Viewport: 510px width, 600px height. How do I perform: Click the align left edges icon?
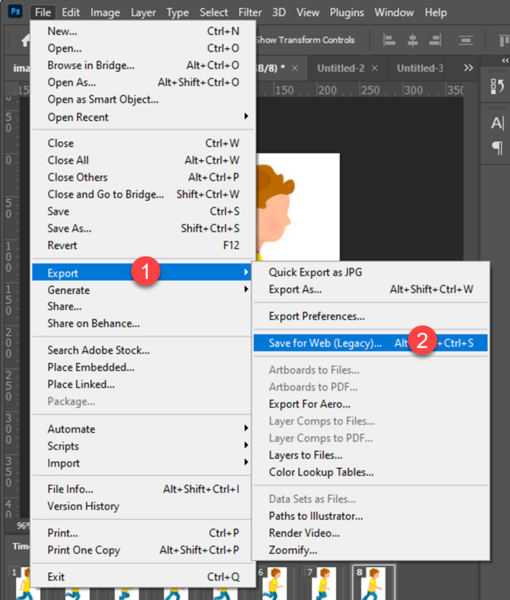tap(389, 40)
